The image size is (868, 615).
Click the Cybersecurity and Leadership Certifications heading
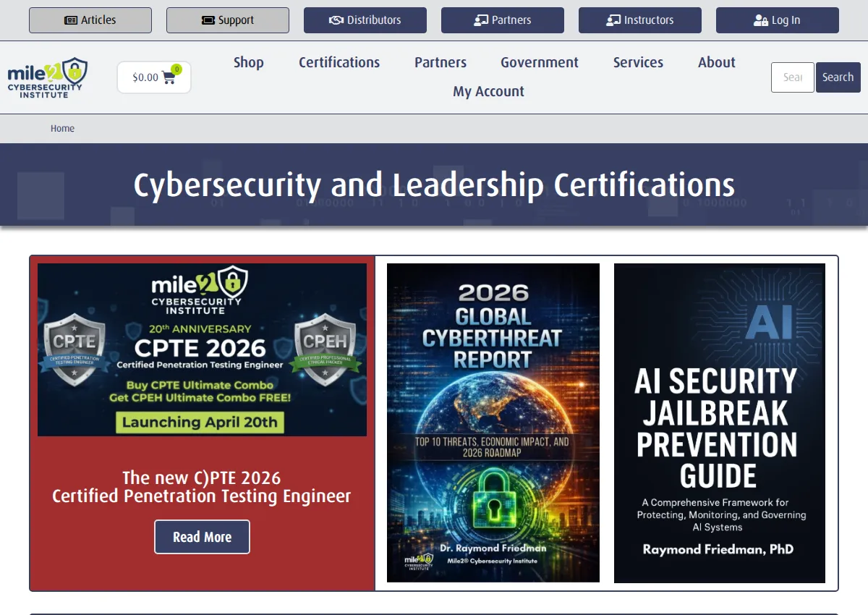434,185
